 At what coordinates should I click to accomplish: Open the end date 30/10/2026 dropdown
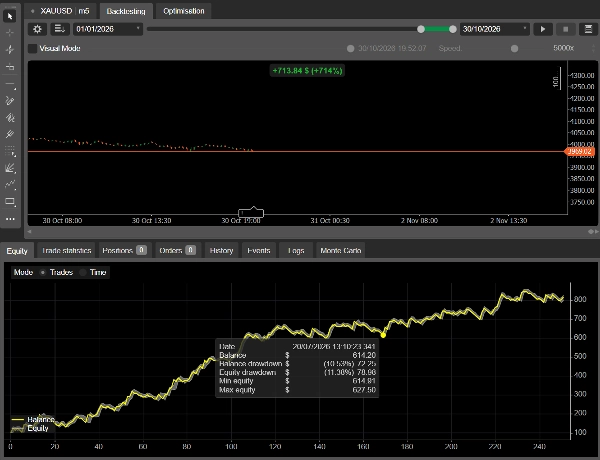494,29
